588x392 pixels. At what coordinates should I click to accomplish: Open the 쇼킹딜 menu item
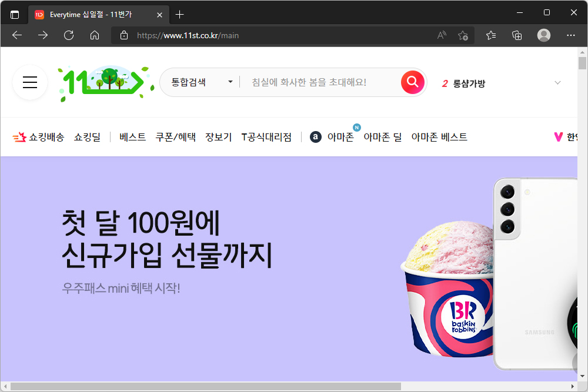tap(87, 137)
